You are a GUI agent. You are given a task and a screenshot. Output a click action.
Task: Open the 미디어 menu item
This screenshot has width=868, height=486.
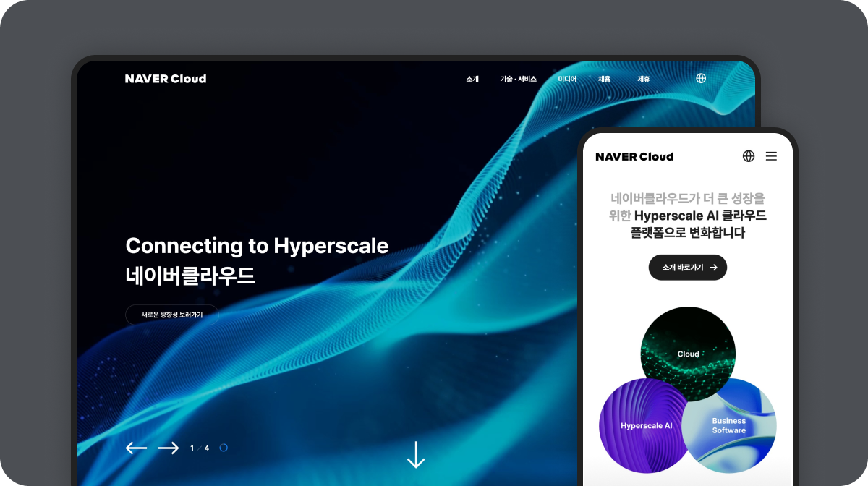pyautogui.click(x=567, y=79)
